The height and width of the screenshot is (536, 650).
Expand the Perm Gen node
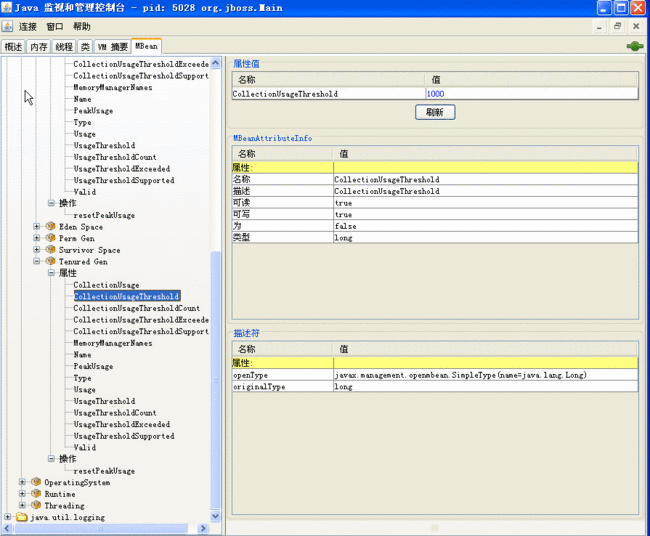[x=36, y=238]
